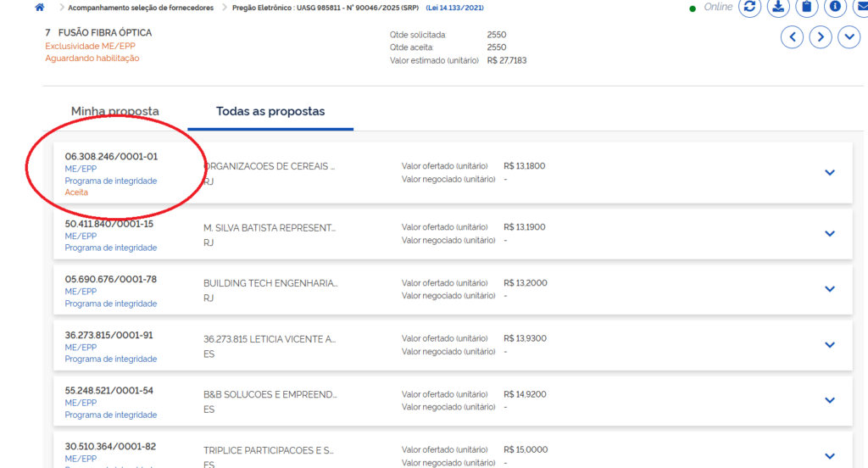
Task: Click the 36.273.815 LETICIA VICENTE company name
Action: pos(270,339)
